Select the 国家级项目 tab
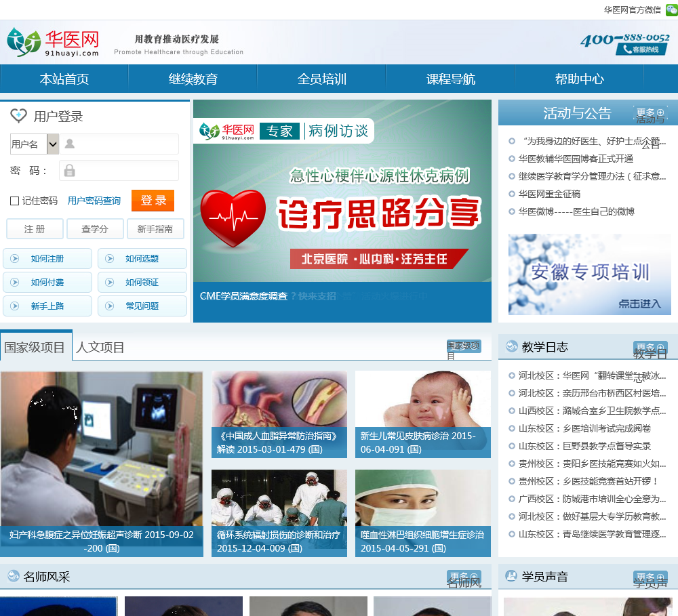The height and width of the screenshot is (616, 678). point(35,347)
